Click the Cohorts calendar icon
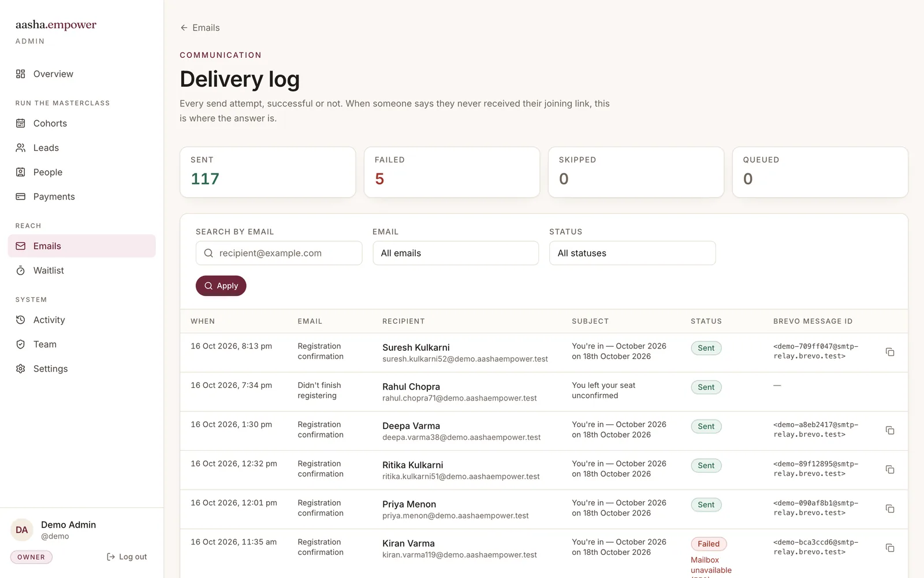The width and height of the screenshot is (924, 578). point(21,123)
